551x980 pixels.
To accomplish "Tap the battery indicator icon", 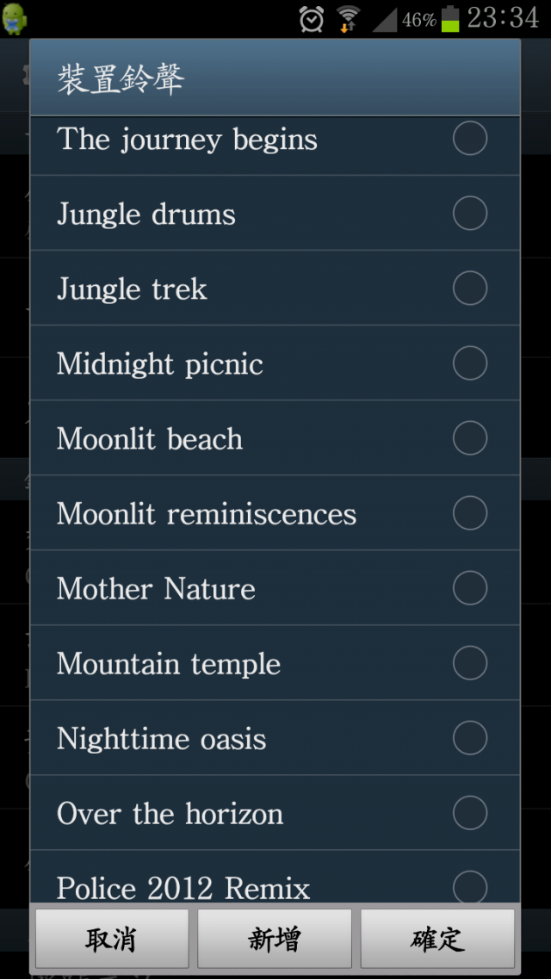I will [x=449, y=19].
